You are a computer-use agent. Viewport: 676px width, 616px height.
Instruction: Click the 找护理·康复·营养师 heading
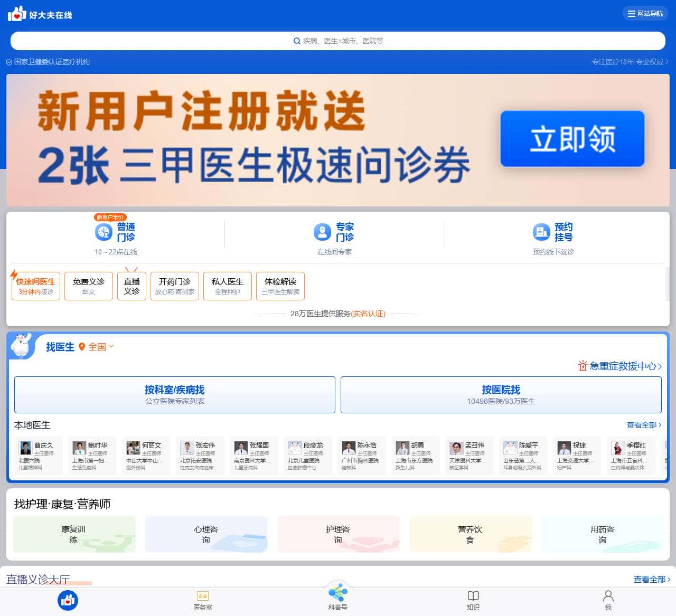62,504
